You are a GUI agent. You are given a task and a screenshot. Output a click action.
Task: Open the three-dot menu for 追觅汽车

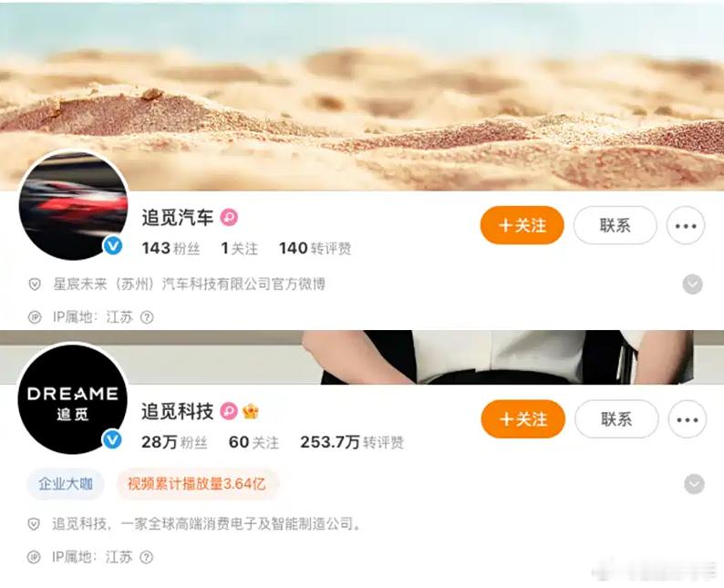pos(686,226)
